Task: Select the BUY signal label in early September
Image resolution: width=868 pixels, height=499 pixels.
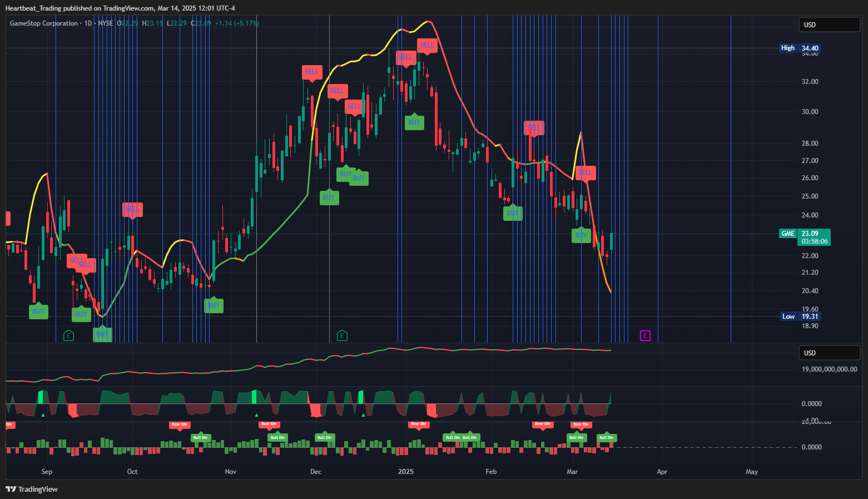Action: pos(38,312)
